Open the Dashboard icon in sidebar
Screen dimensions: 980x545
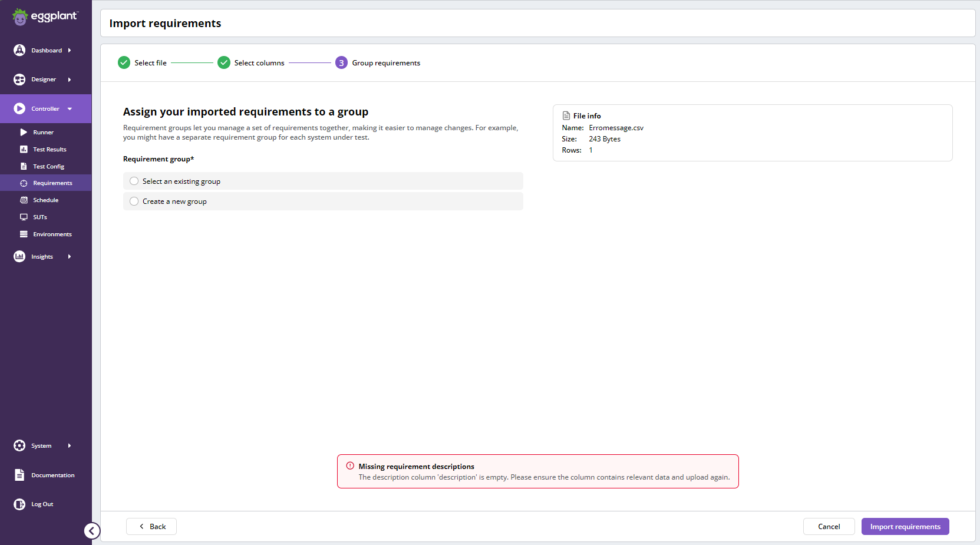click(x=19, y=50)
